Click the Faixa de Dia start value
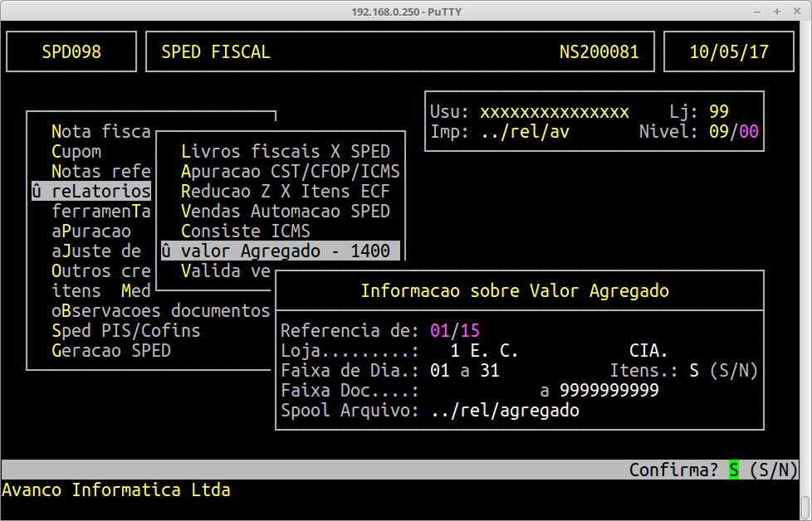The height and width of the screenshot is (521, 812). [x=440, y=371]
